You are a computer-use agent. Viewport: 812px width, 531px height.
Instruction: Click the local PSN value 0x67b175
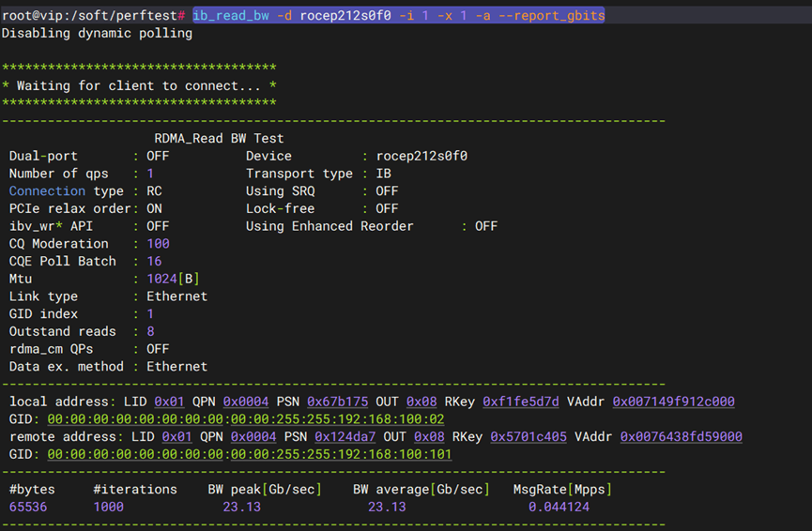(337, 402)
